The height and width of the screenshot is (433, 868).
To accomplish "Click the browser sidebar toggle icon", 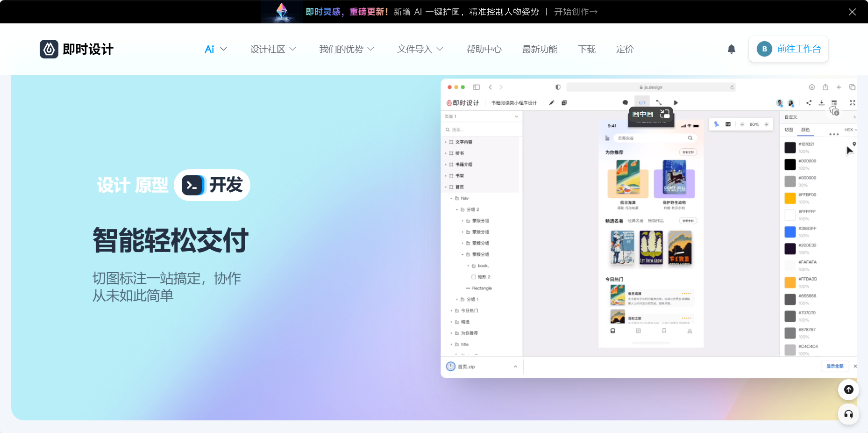I will click(477, 87).
